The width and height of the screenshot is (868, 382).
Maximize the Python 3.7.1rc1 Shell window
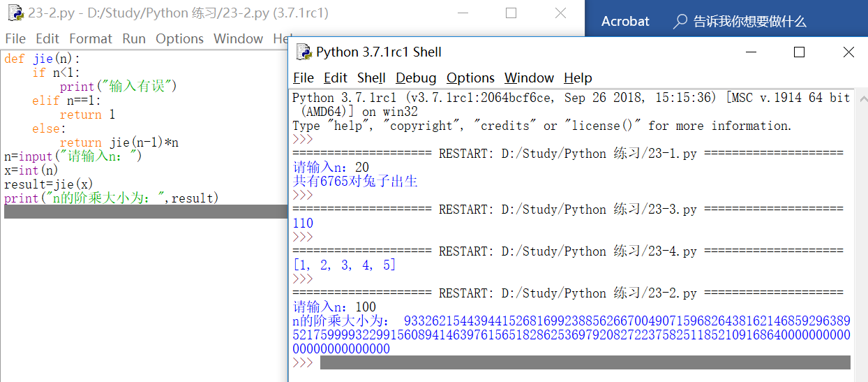pos(800,52)
